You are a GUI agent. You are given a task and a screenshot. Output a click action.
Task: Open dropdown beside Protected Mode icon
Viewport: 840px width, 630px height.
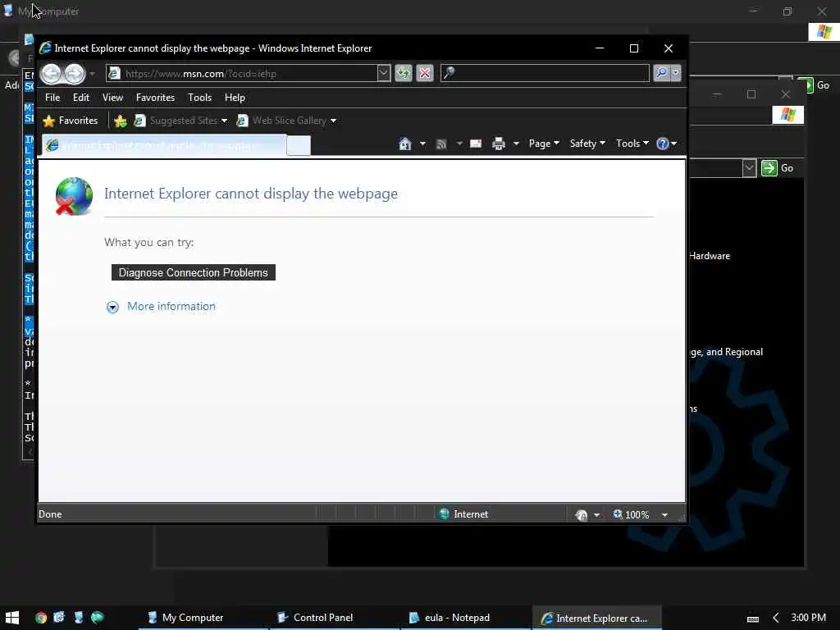click(x=597, y=515)
